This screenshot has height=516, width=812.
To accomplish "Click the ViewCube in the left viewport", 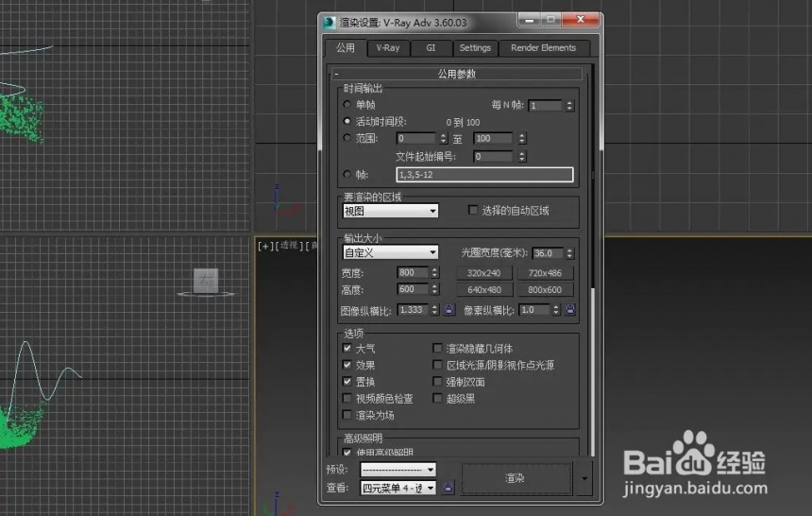I will [x=206, y=283].
